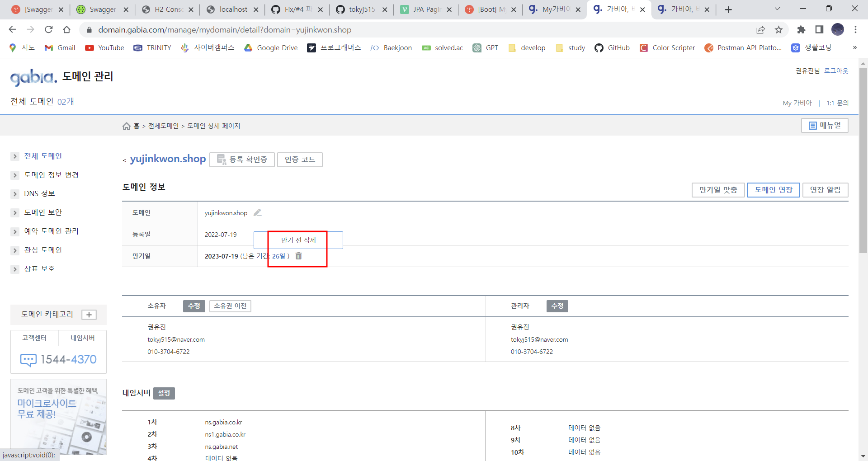Click the 만기 전 삭제 tooltip
This screenshot has width=868, height=461.
pos(298,240)
